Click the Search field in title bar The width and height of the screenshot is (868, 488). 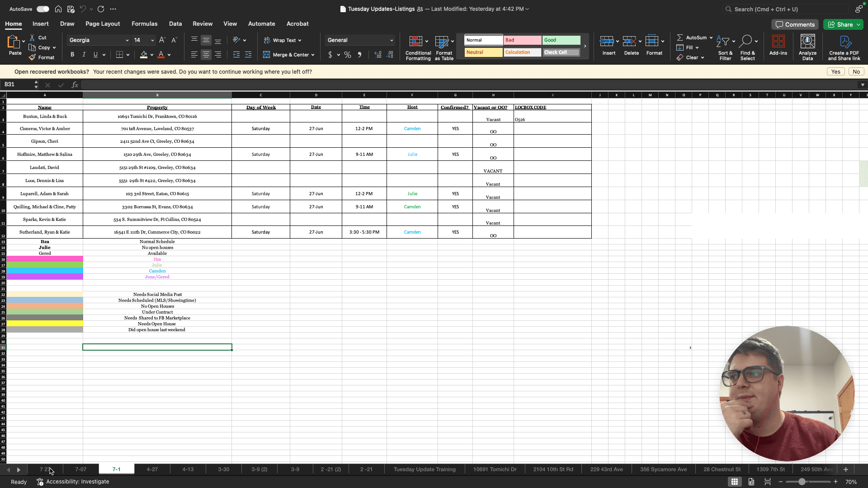coord(786,9)
